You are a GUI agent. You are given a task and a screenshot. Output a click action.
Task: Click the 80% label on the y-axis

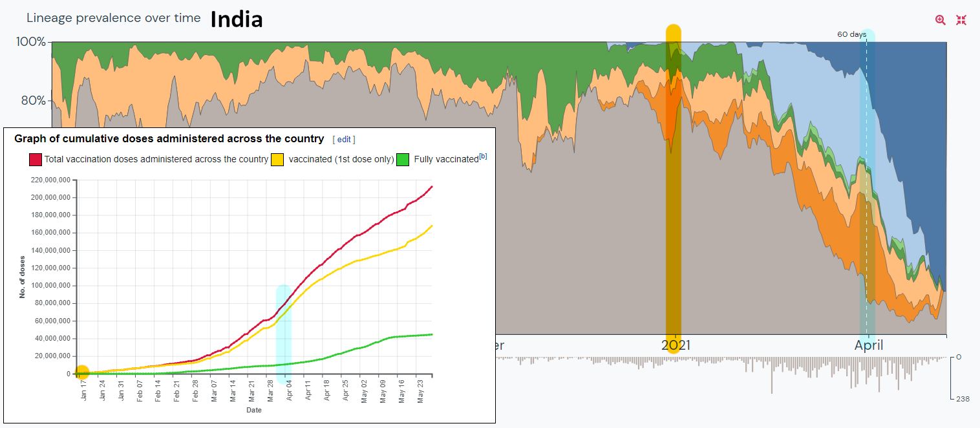[x=32, y=100]
